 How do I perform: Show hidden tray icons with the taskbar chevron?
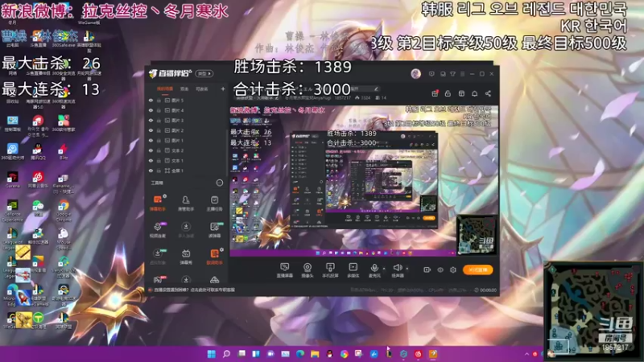[526, 354]
